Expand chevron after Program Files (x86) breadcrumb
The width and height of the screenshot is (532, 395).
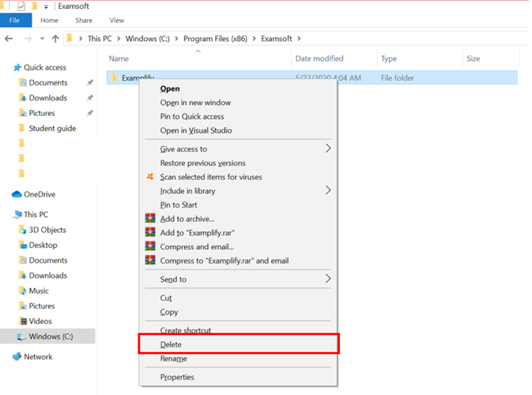click(x=254, y=39)
